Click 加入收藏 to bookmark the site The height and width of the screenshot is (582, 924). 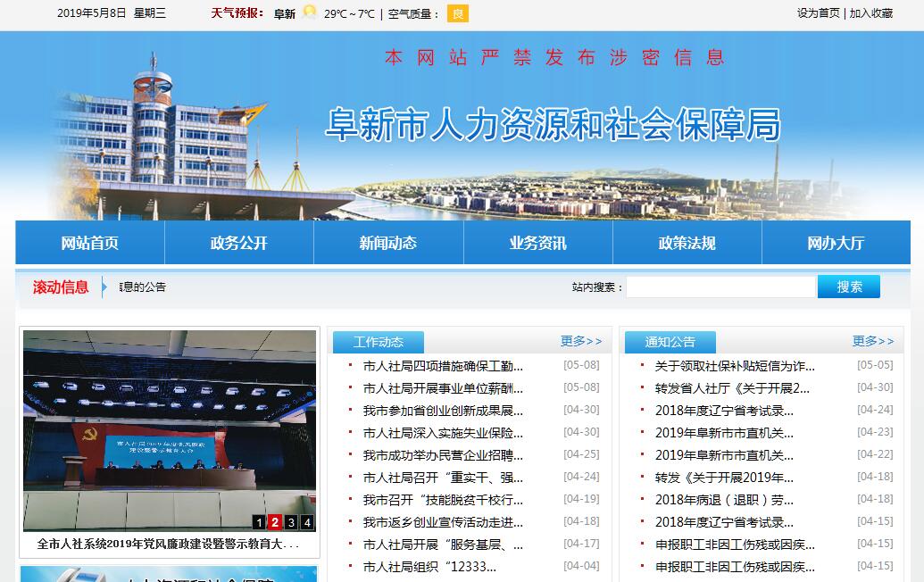pyautogui.click(x=871, y=13)
